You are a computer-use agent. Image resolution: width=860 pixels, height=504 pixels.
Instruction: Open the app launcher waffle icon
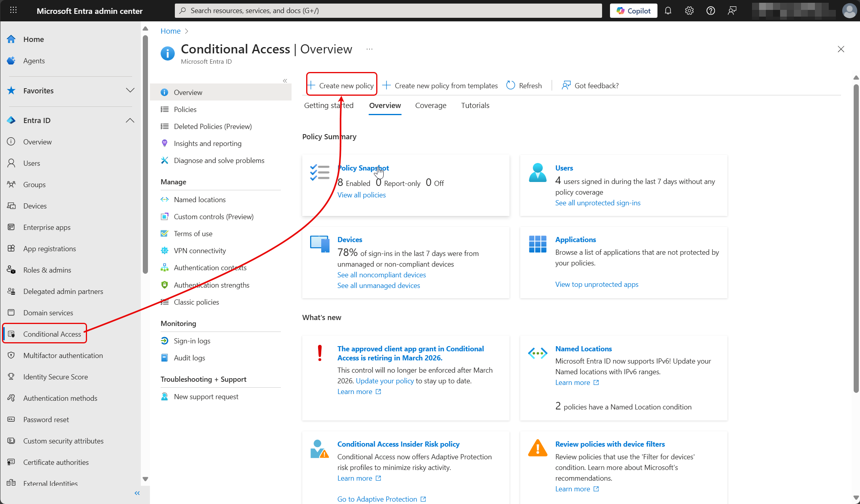(13, 11)
